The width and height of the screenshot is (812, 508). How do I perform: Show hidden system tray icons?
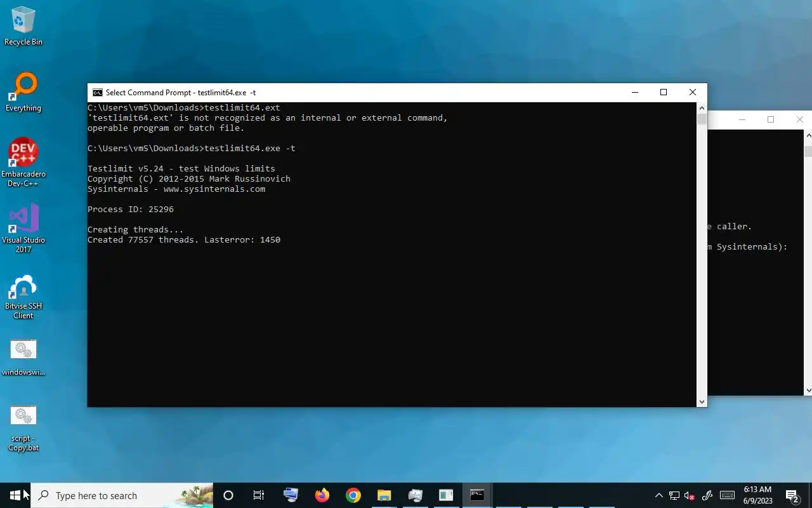[658, 495]
